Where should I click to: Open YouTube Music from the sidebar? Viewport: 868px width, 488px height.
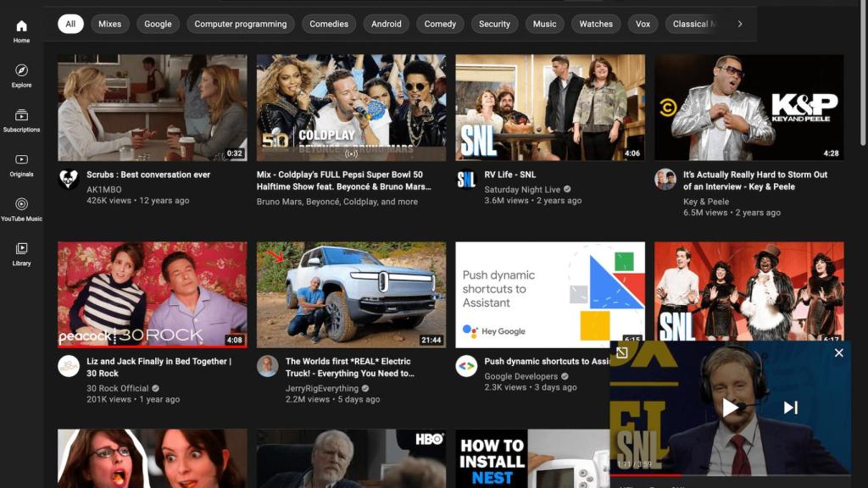(21, 209)
